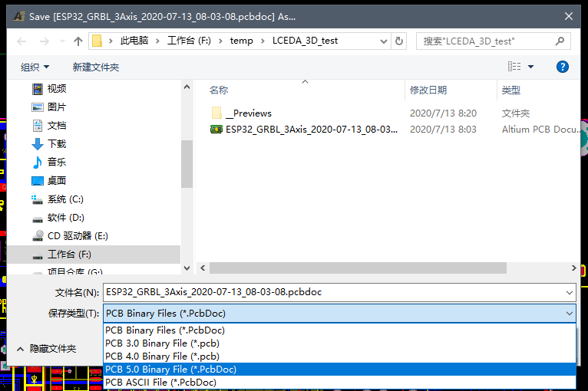Pick PCB 3.0 Binary File (*.pcb)

tap(339, 343)
